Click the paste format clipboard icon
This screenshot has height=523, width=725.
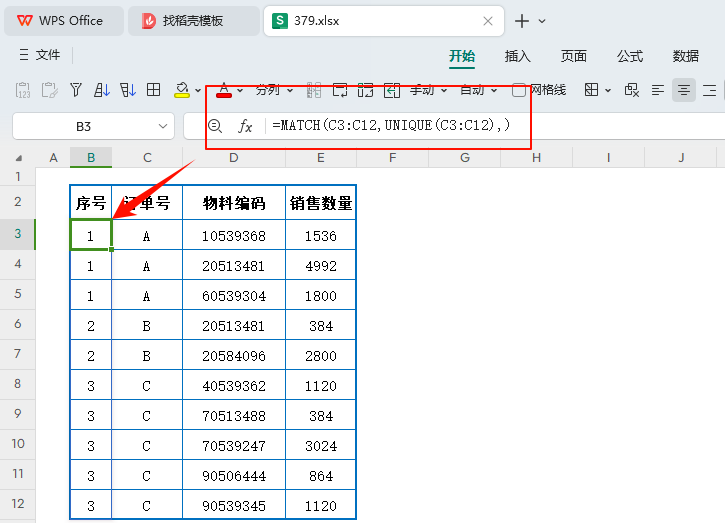49,90
